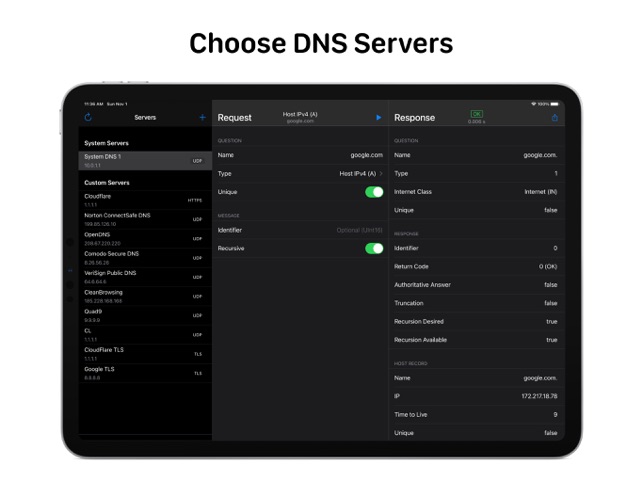The image size is (643, 482).
Task: Select VeriSign Public DNS server
Action: coord(145,277)
